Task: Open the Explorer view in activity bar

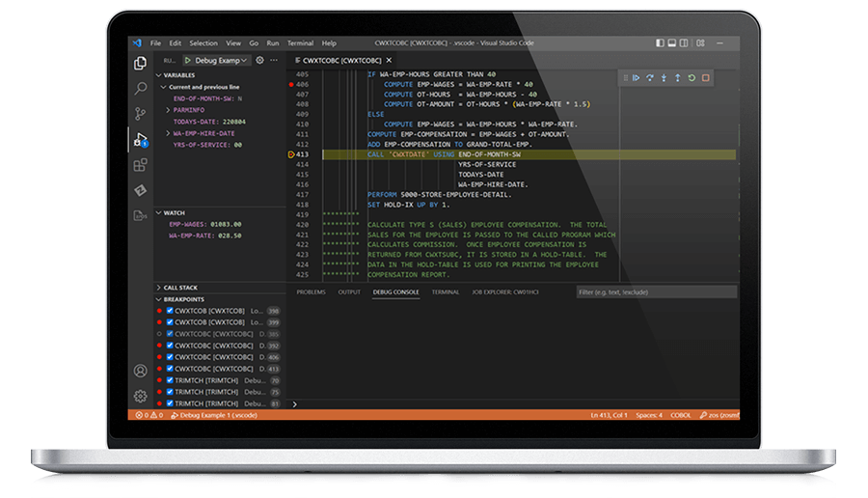Action: coord(141,64)
